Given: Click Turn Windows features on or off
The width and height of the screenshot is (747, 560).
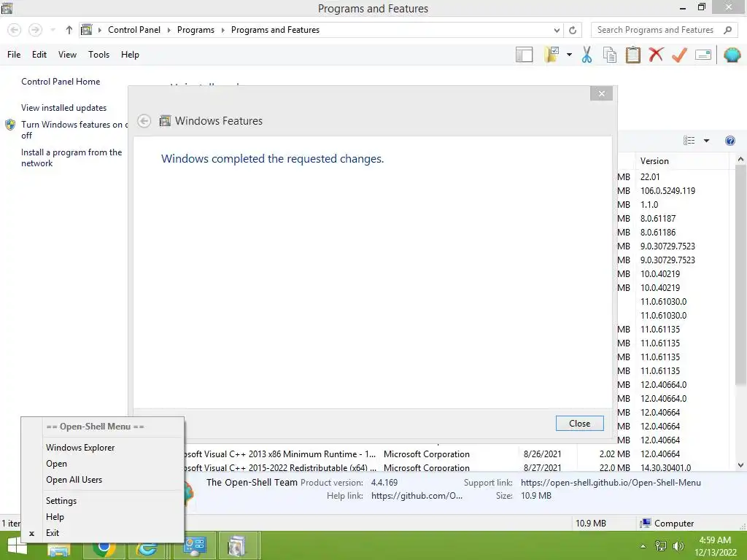Looking at the screenshot, I should coord(74,130).
